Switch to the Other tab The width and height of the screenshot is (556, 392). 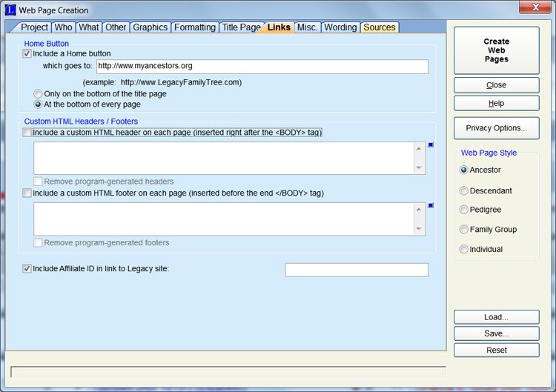click(116, 27)
